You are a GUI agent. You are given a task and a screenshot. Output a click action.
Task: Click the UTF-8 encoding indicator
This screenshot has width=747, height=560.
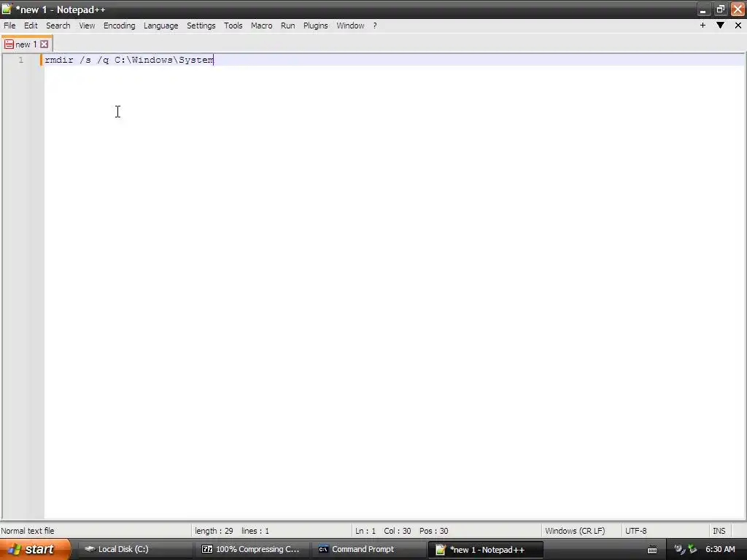[636, 531]
